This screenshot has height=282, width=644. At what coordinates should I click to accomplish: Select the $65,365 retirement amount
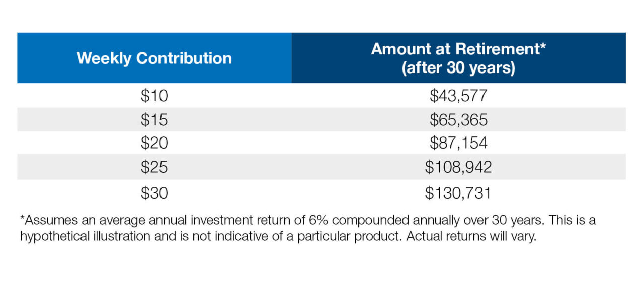pos(458,119)
